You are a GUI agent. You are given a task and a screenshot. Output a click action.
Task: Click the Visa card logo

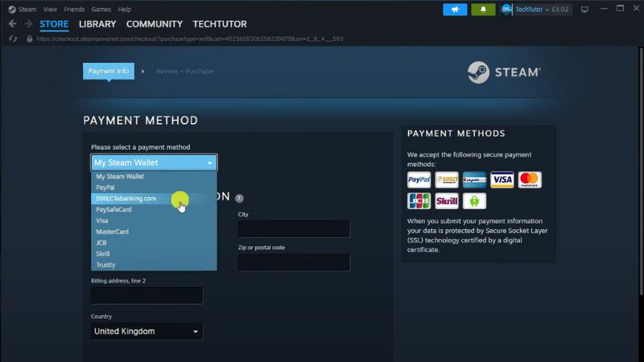click(502, 180)
